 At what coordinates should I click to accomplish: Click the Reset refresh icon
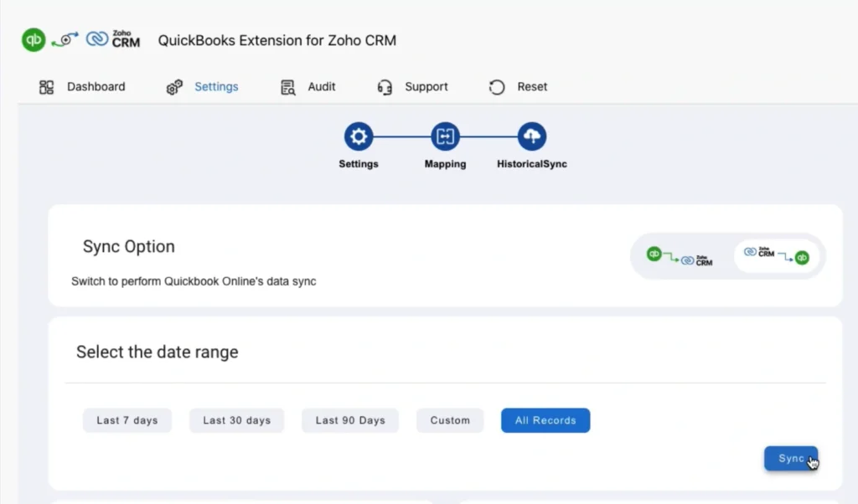click(x=496, y=86)
